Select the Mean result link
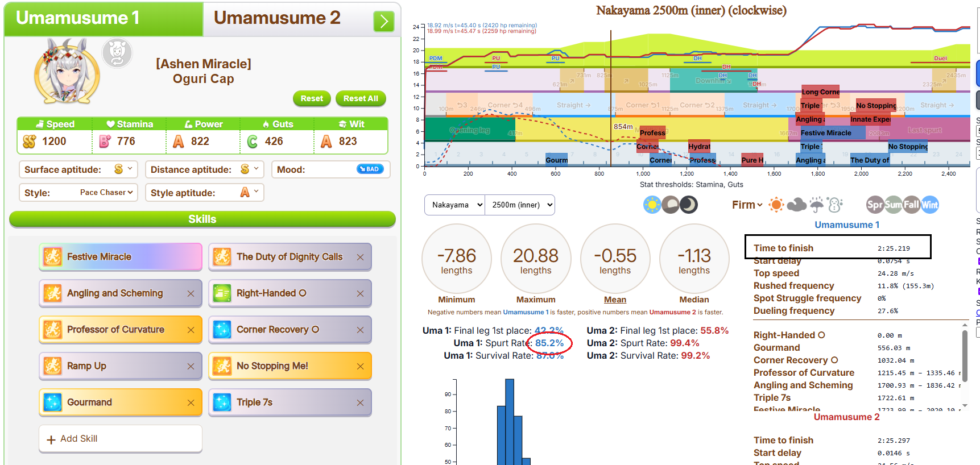Viewport: 980px width, 465px height. pos(615,300)
